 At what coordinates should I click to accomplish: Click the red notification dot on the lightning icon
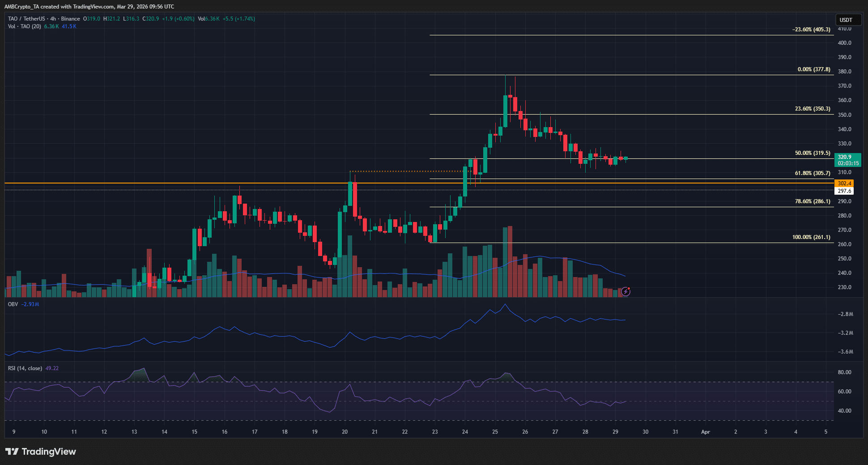[628, 288]
